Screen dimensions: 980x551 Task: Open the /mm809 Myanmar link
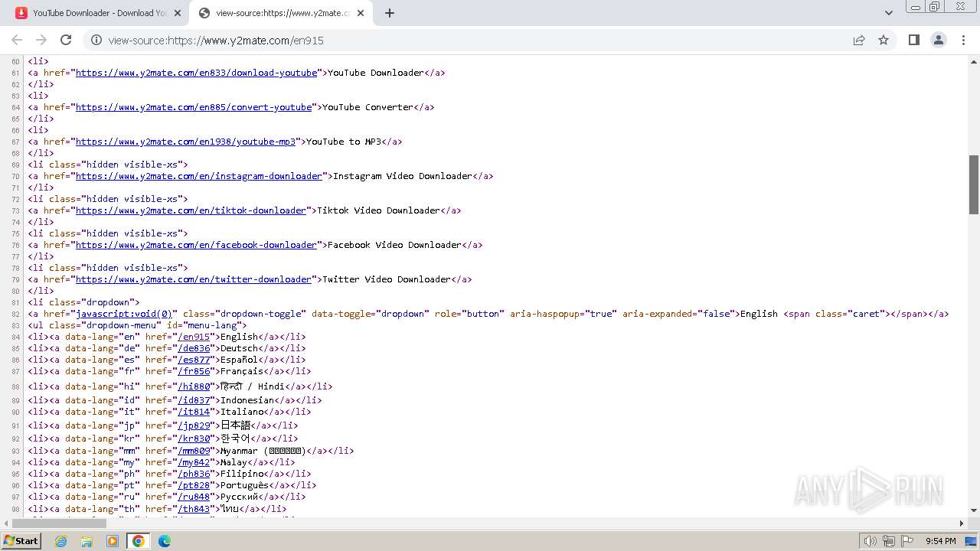[x=194, y=451]
